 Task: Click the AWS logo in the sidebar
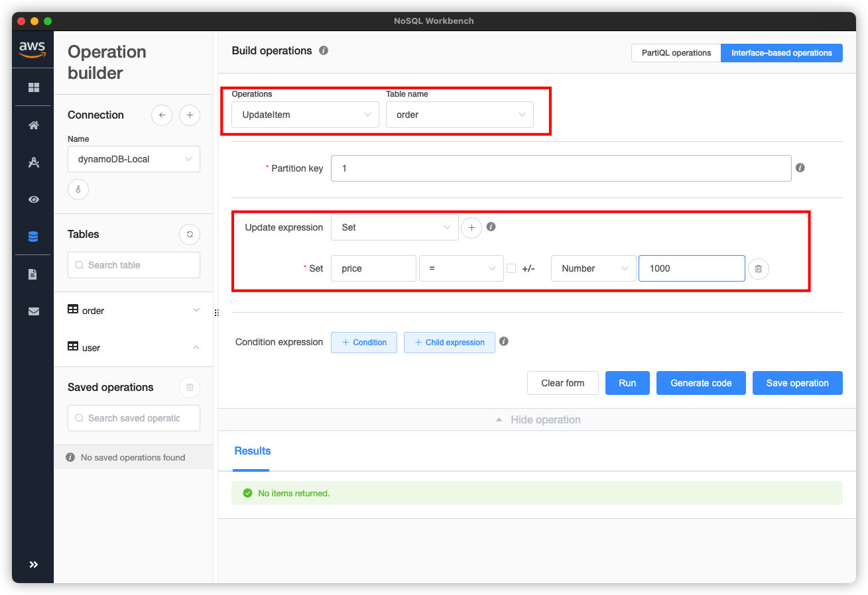pyautogui.click(x=32, y=49)
